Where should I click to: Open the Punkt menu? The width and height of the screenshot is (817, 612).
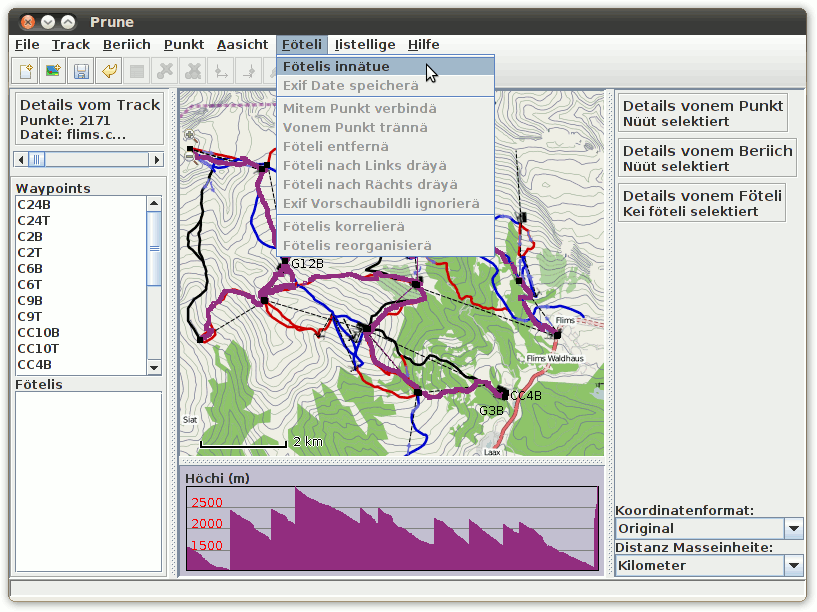point(184,44)
